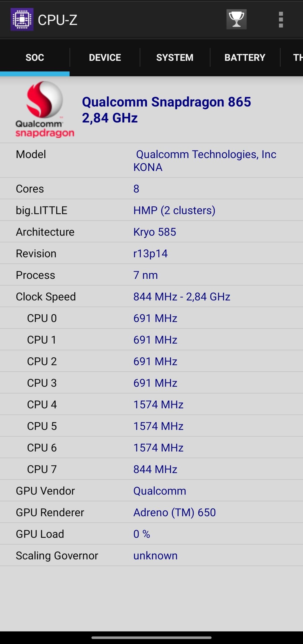Switch to the SYSTEM tab
This screenshot has height=644, width=303.
click(175, 57)
